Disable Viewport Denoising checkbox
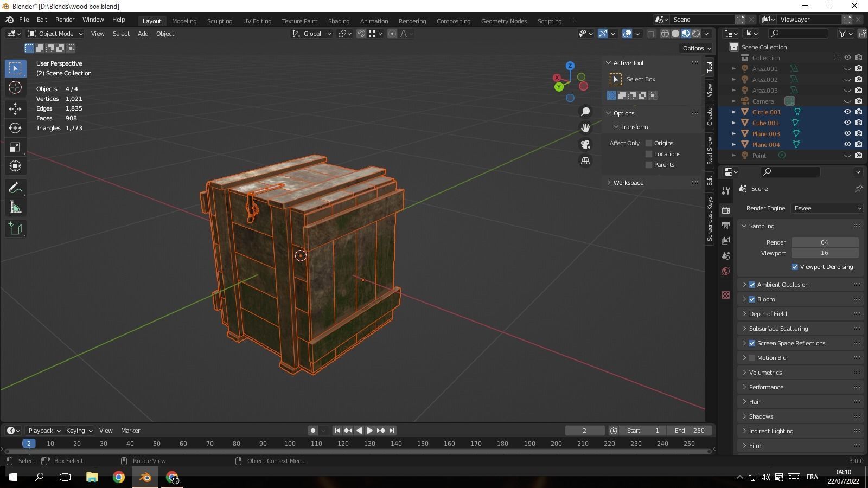The height and width of the screenshot is (488, 868). point(795,267)
